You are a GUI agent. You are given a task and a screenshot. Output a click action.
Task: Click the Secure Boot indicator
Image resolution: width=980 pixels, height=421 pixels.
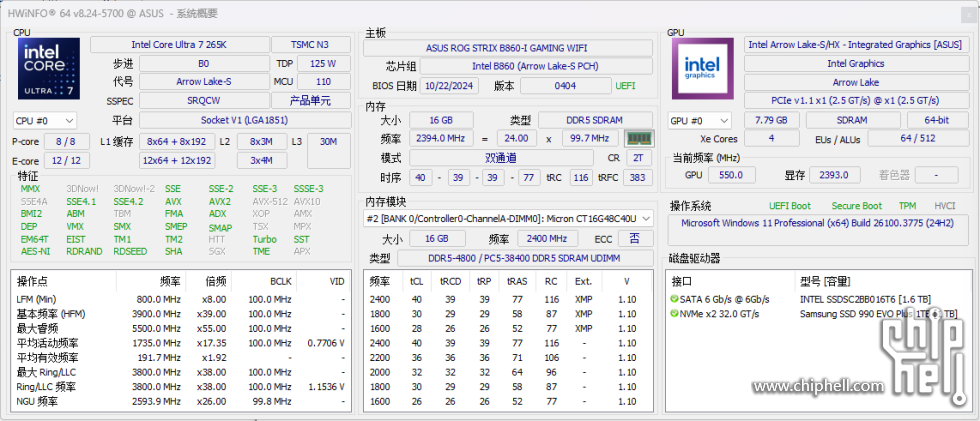pos(857,206)
